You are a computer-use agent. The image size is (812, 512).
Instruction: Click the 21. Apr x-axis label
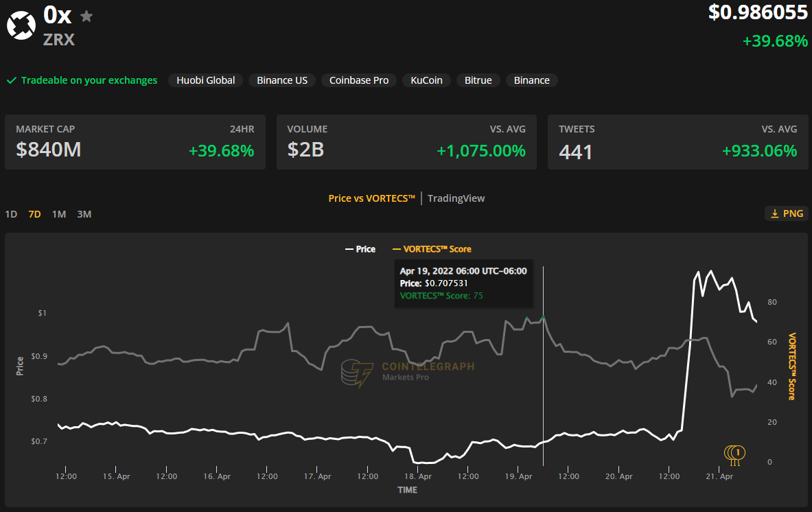pyautogui.click(x=719, y=476)
